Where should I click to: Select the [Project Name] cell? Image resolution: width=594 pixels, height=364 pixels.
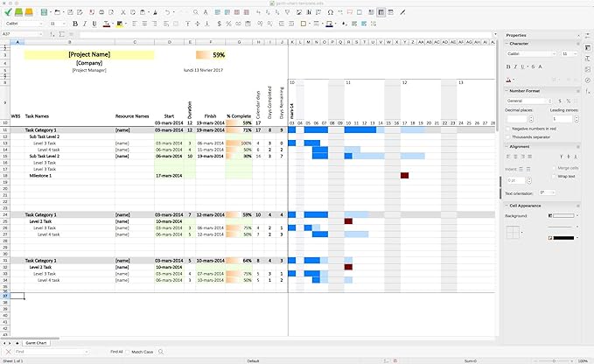(89, 54)
